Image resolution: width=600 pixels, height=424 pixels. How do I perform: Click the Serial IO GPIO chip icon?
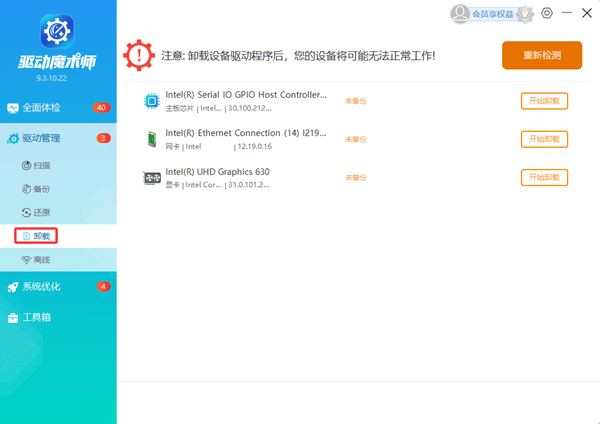tap(152, 100)
